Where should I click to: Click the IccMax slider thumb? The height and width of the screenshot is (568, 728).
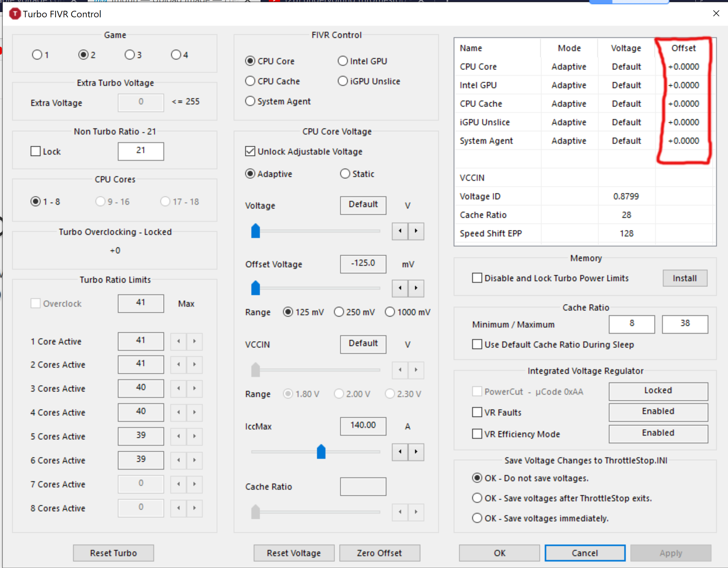coord(321,452)
